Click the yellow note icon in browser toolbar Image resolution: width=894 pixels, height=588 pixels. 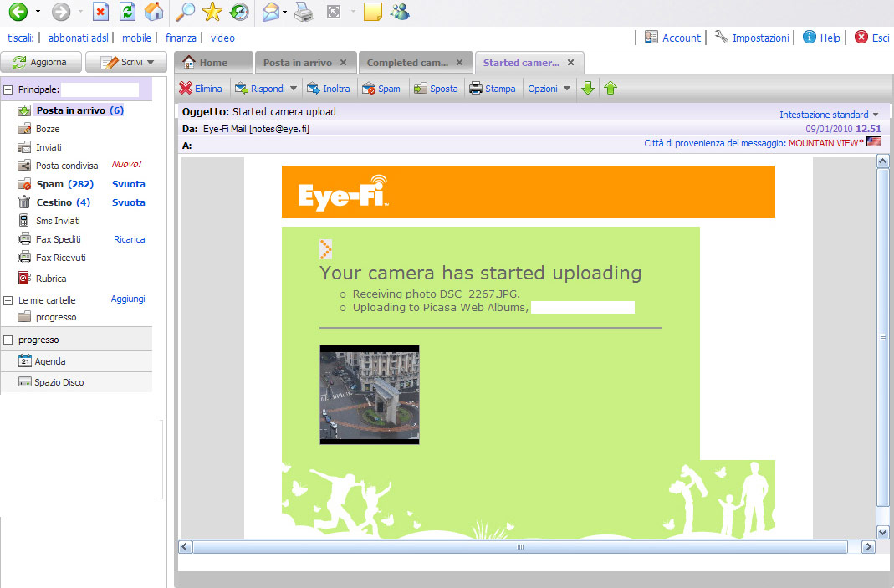tap(372, 12)
